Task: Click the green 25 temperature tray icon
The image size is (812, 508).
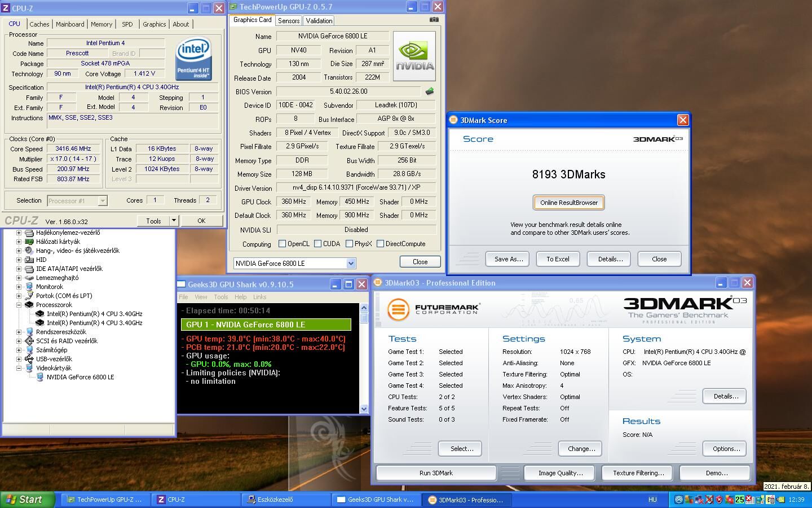Action: coord(740,500)
